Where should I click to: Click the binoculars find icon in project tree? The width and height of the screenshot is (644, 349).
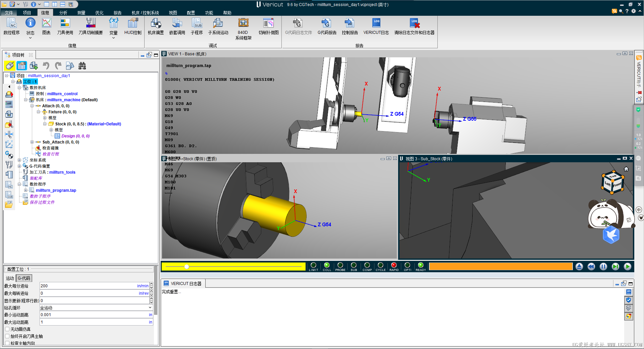coord(82,66)
